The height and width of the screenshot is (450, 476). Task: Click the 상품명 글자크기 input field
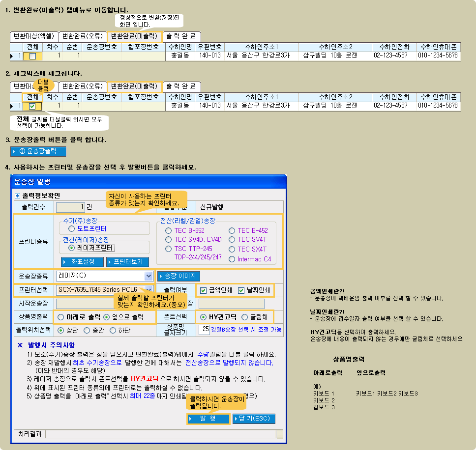pos(205,330)
